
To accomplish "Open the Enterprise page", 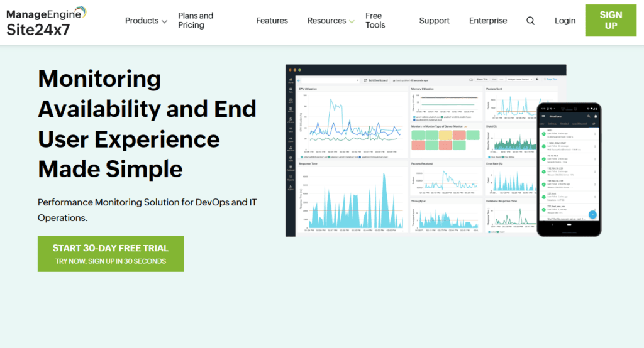I will [x=488, y=21].
